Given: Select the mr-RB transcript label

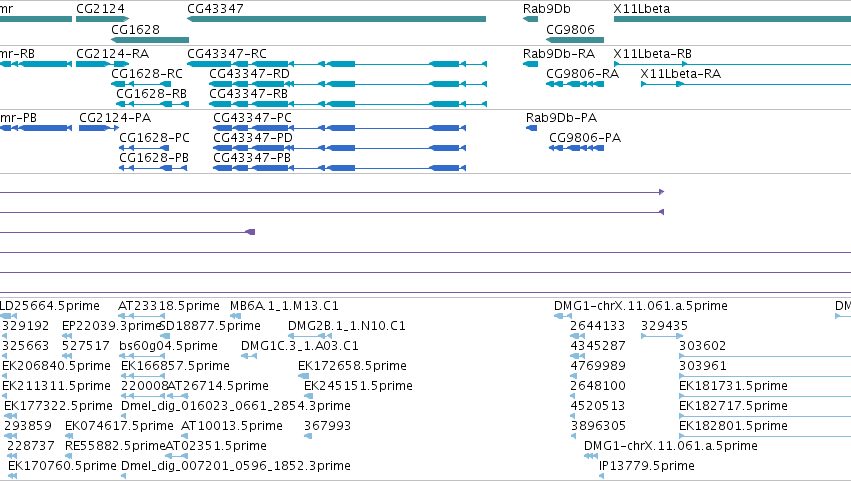Looking at the screenshot, I should point(17,54).
